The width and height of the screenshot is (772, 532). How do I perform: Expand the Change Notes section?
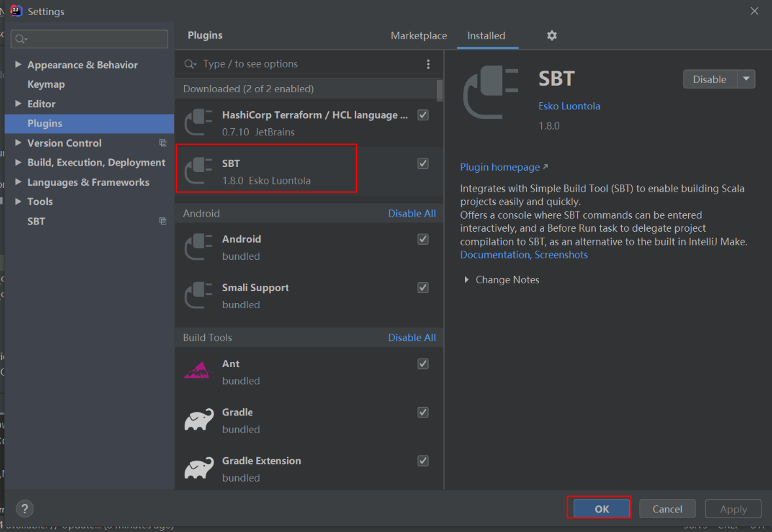click(466, 279)
